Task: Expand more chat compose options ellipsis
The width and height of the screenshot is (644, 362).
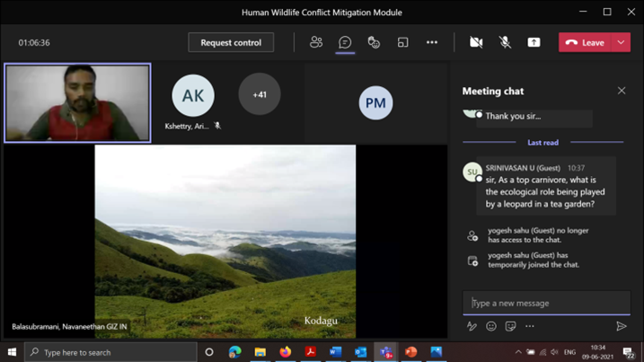Action: pyautogui.click(x=530, y=326)
